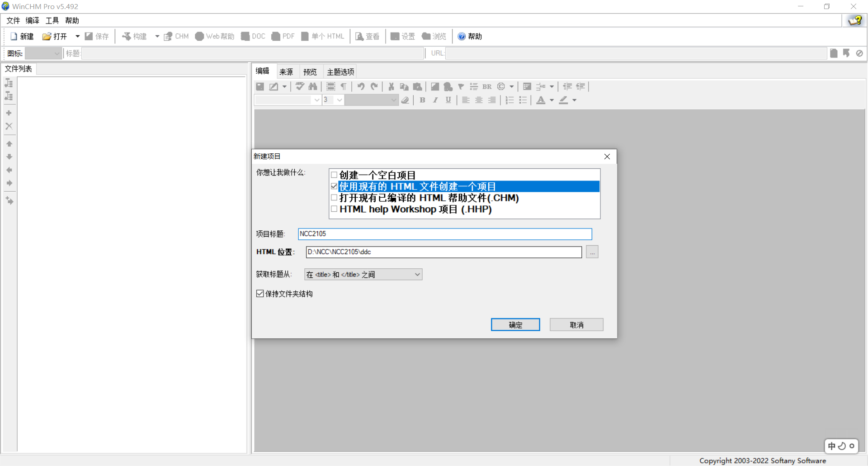868x466 pixels.
Task: Open the 设置 settings toolbar icon
Action: (402, 36)
